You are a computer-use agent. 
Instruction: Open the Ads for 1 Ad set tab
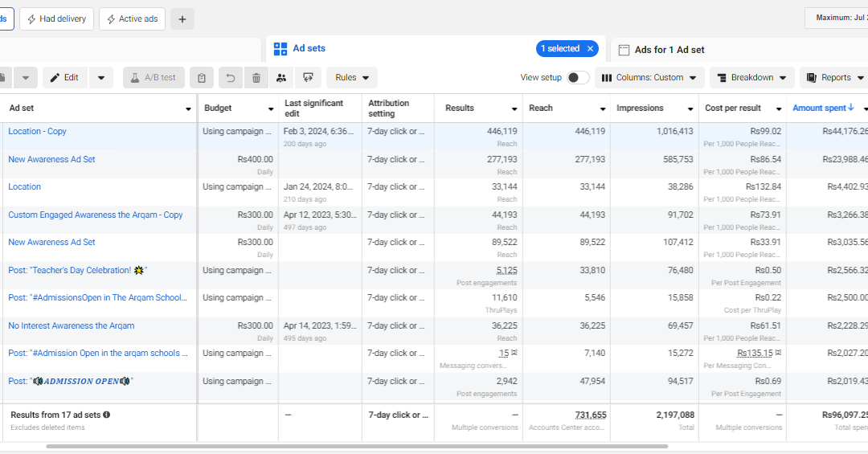[x=669, y=50]
